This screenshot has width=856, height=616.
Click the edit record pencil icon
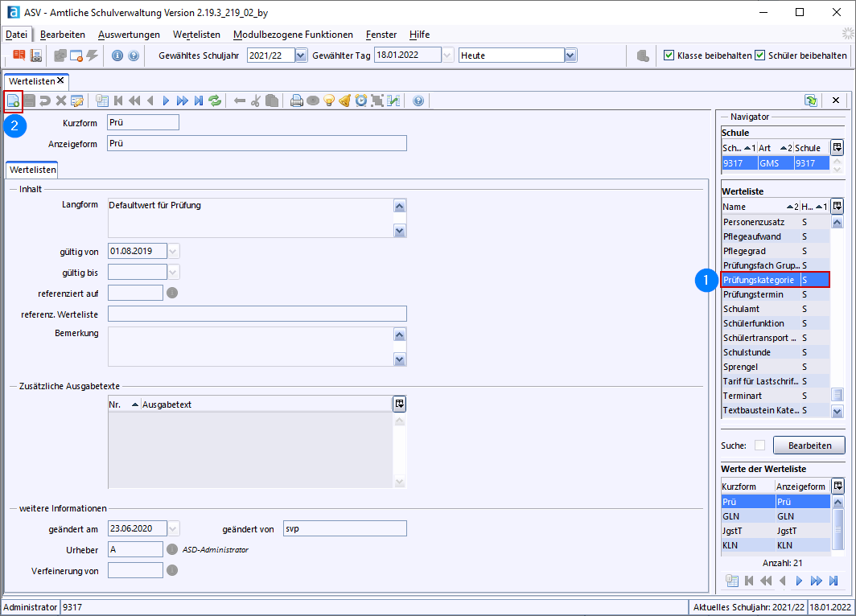pyautogui.click(x=77, y=101)
